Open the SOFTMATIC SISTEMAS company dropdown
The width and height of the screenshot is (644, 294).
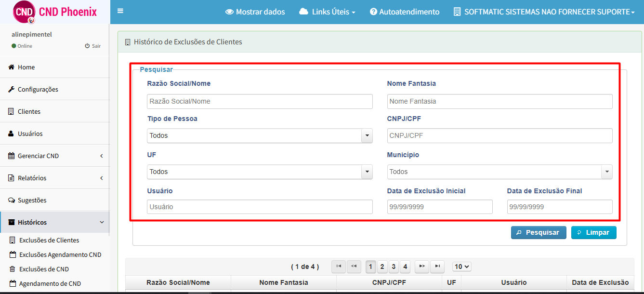click(544, 12)
